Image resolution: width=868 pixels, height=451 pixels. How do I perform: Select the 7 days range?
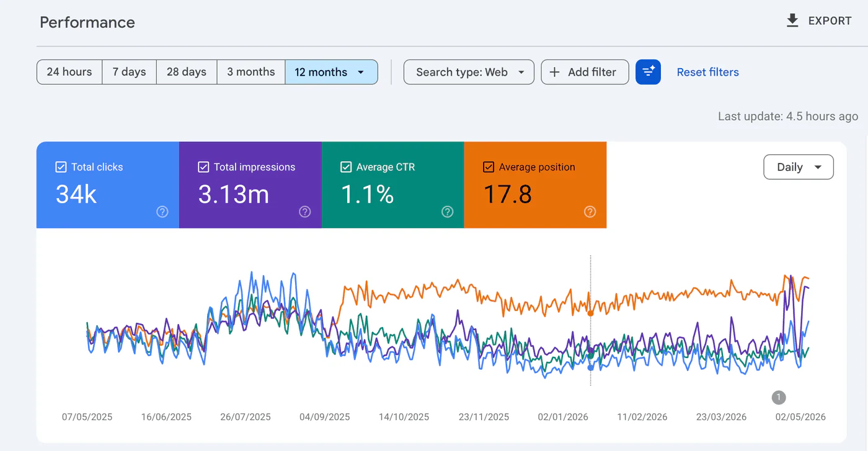pos(129,72)
